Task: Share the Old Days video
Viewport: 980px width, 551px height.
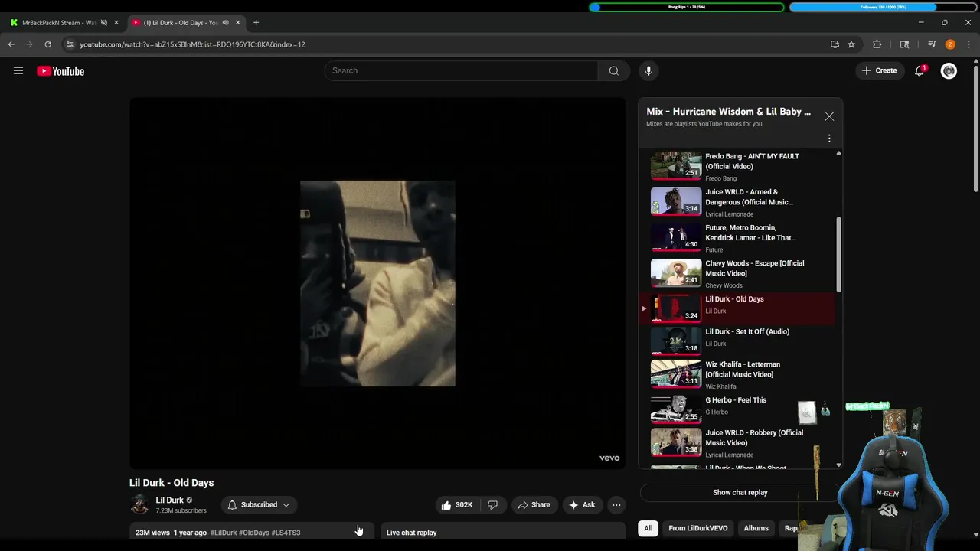Action: click(534, 504)
